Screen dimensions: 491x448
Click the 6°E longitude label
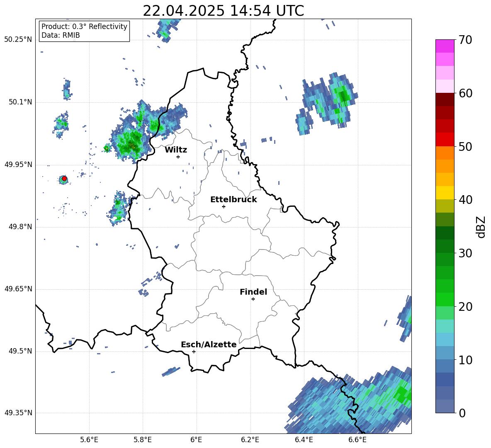[x=196, y=440]
